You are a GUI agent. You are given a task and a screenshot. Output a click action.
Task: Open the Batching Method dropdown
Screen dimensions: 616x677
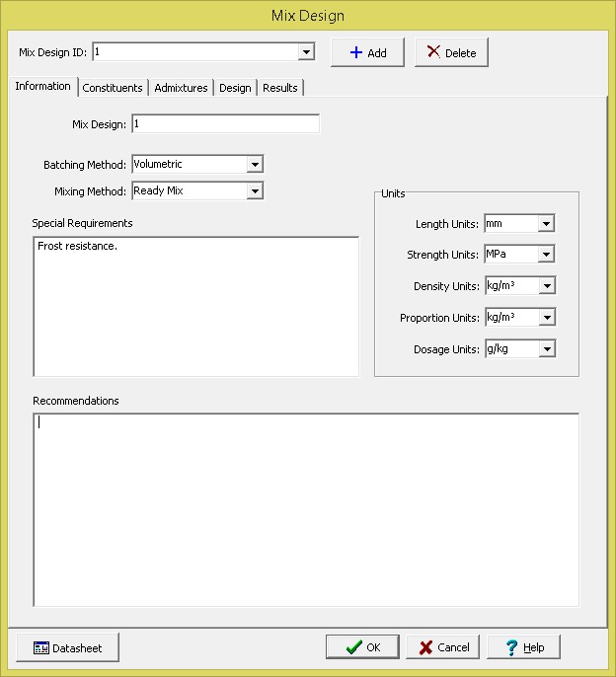coord(255,165)
